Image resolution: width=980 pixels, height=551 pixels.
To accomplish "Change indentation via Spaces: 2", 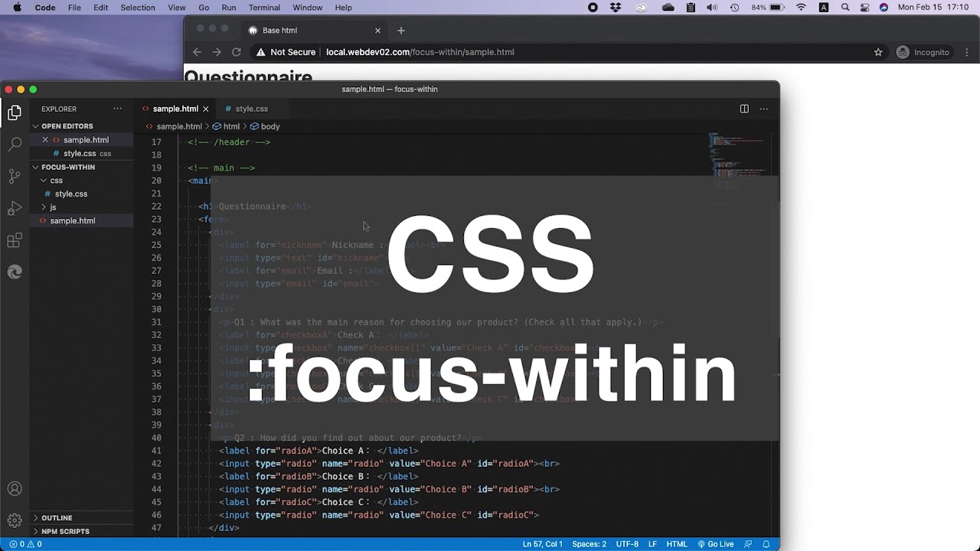I will point(589,544).
